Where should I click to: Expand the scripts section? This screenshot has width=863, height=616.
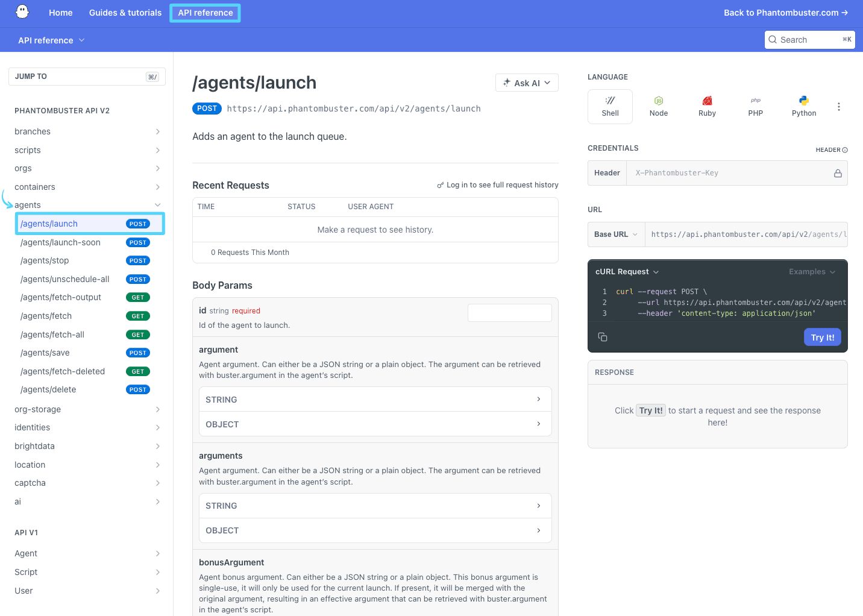pyautogui.click(x=87, y=150)
